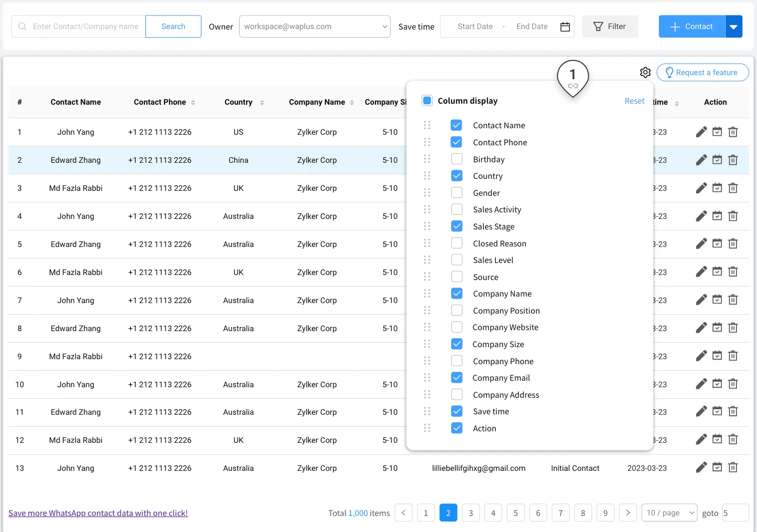Click the goto page number field
Screen dimensions: 757x532
[x=735, y=512]
